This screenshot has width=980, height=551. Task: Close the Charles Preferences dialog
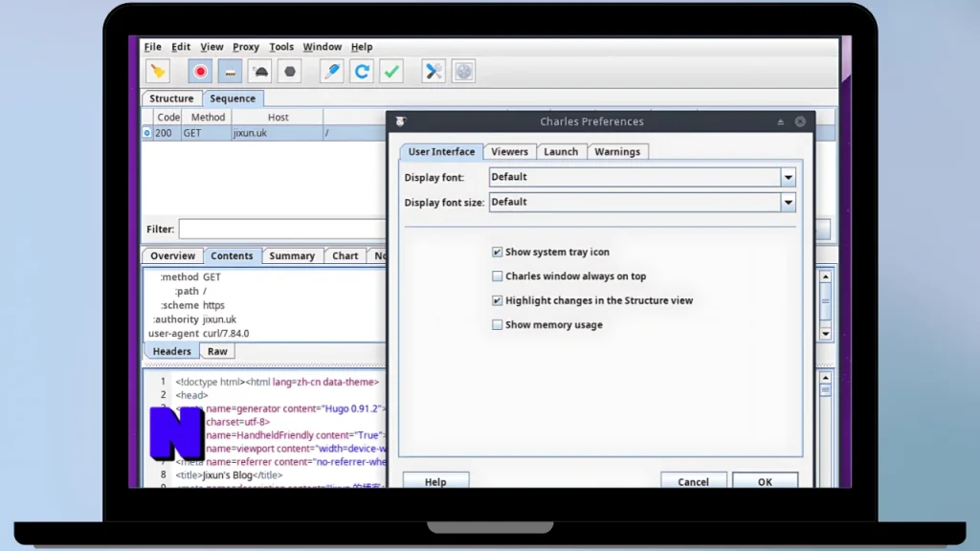pyautogui.click(x=800, y=121)
